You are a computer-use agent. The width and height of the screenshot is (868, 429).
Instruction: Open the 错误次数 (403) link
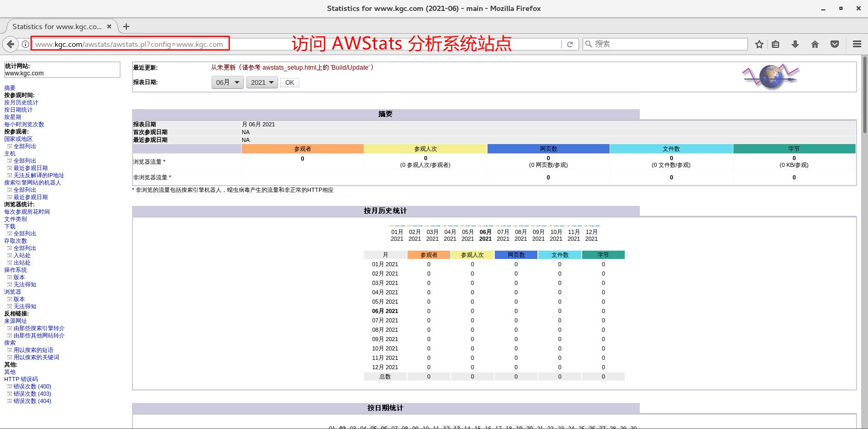pyautogui.click(x=32, y=394)
